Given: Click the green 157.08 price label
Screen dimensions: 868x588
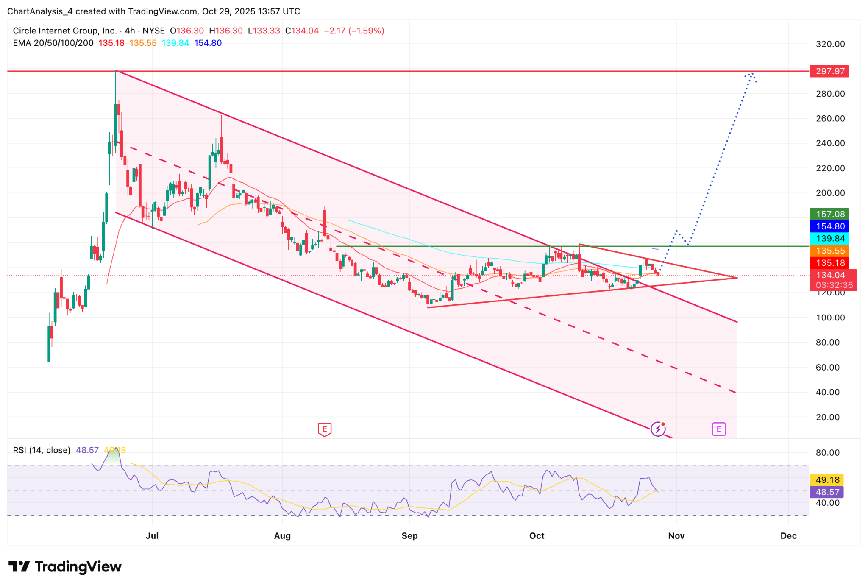Looking at the screenshot, I should [x=829, y=214].
